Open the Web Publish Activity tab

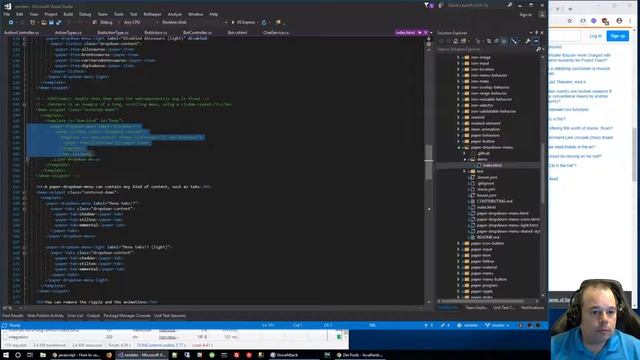[x=45, y=316]
